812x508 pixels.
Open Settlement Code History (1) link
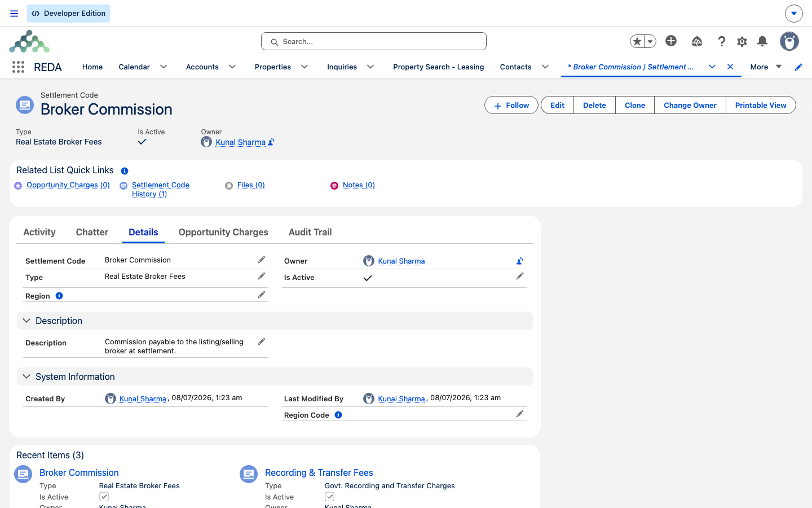point(160,190)
